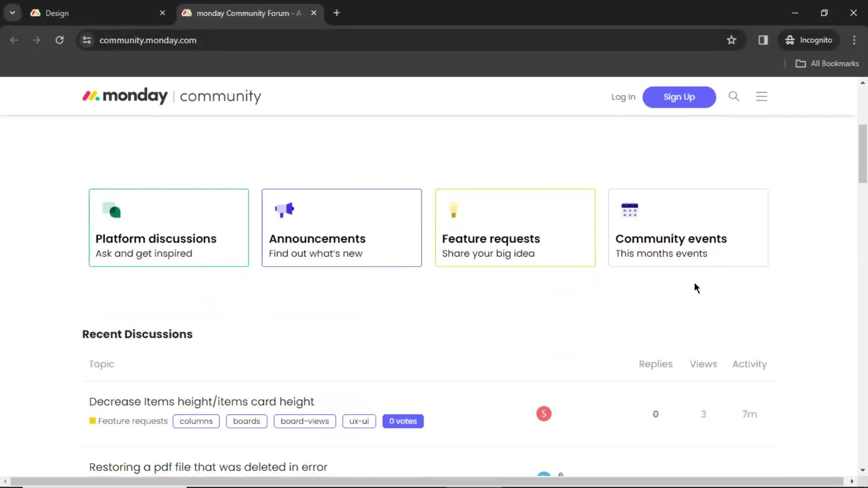Toggle the ux-ui tag filter on post
The height and width of the screenshot is (488, 868).
point(359,421)
